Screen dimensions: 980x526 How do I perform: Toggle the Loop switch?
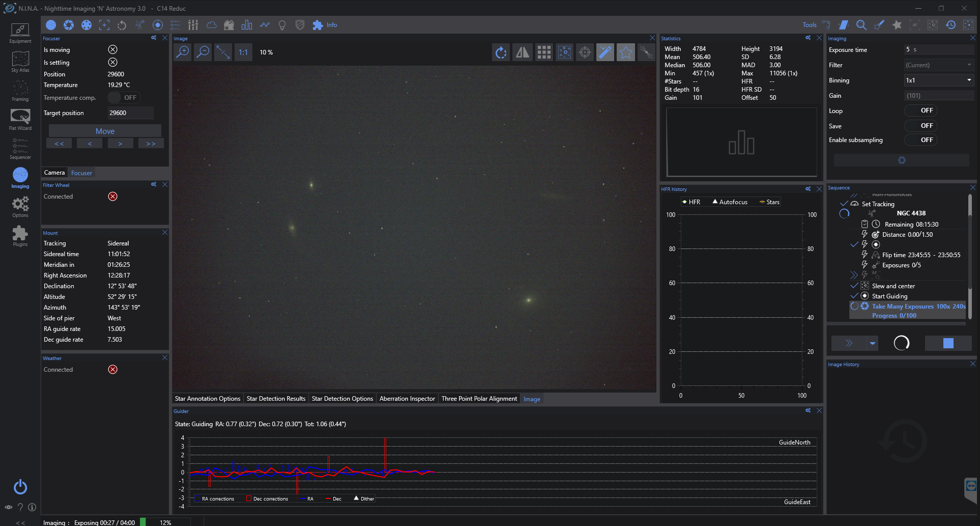coord(920,110)
